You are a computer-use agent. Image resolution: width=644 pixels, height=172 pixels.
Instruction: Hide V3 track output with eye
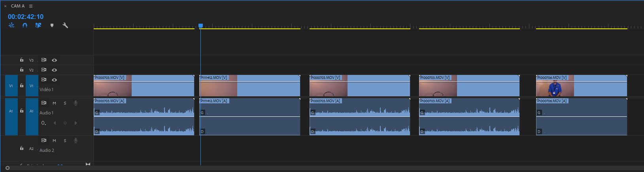pos(55,60)
